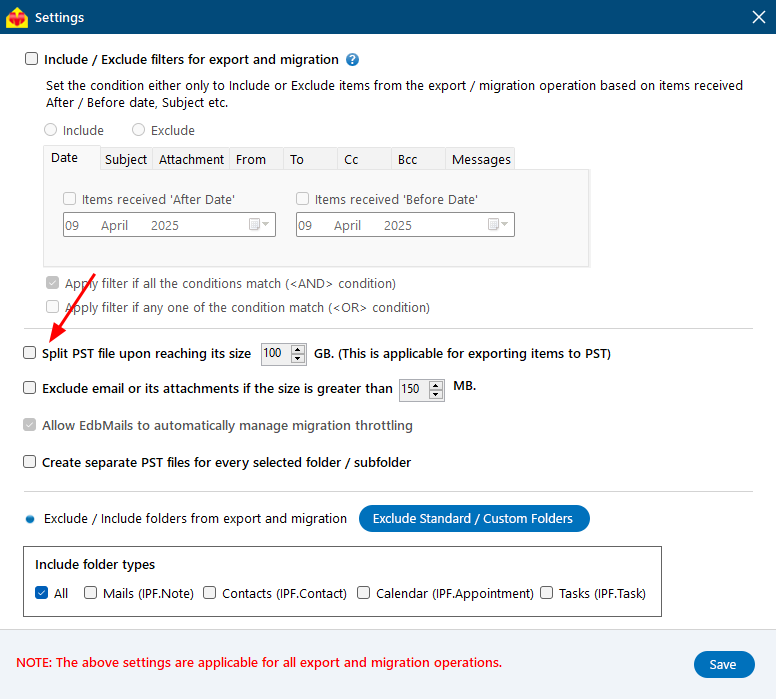Decrease the attachment size limit in MB
The height and width of the screenshot is (699, 776).
point(436,394)
